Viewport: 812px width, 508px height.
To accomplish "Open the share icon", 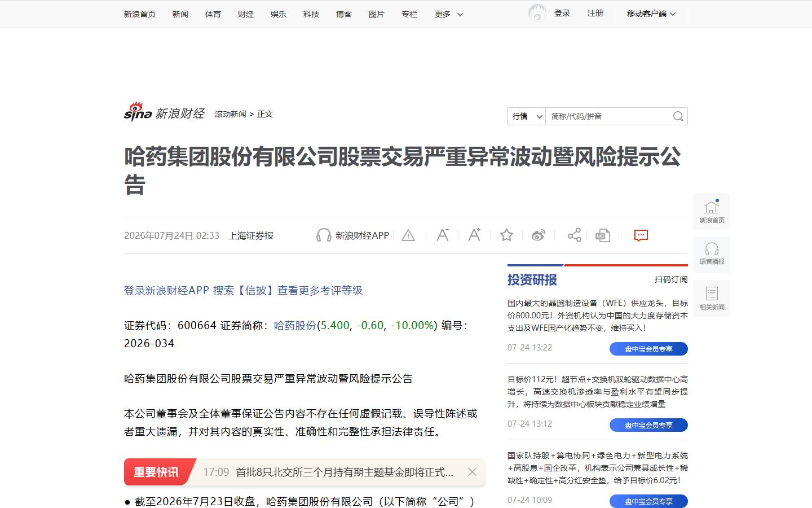I will [x=574, y=235].
